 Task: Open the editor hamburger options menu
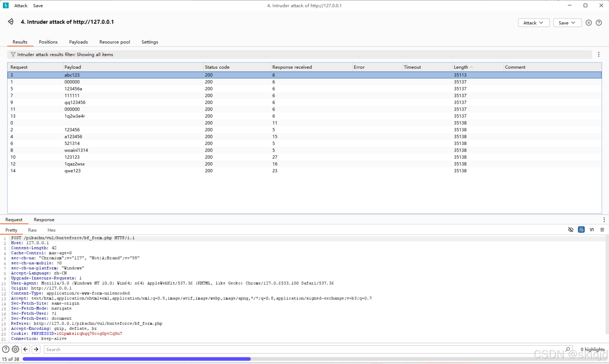point(602,229)
